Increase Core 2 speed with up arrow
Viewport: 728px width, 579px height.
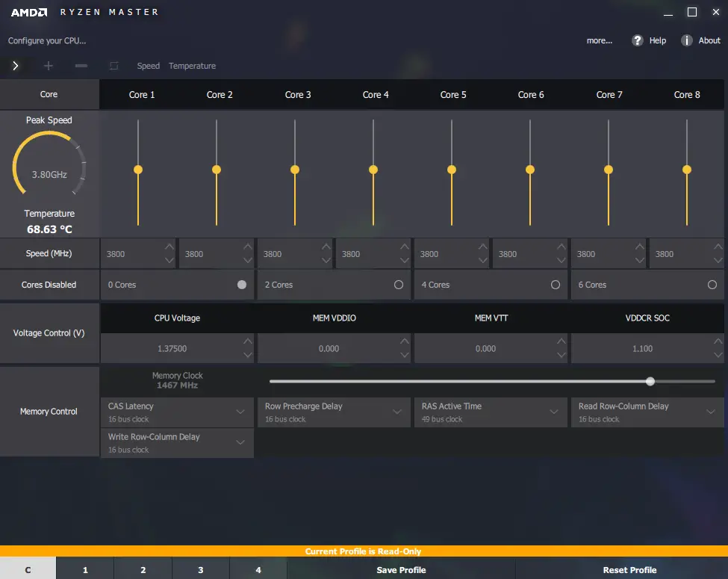[248, 247]
